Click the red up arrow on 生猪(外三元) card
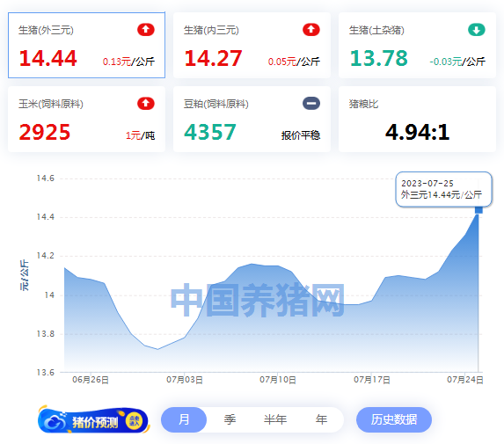This screenshot has height=444, width=504. pos(146,30)
